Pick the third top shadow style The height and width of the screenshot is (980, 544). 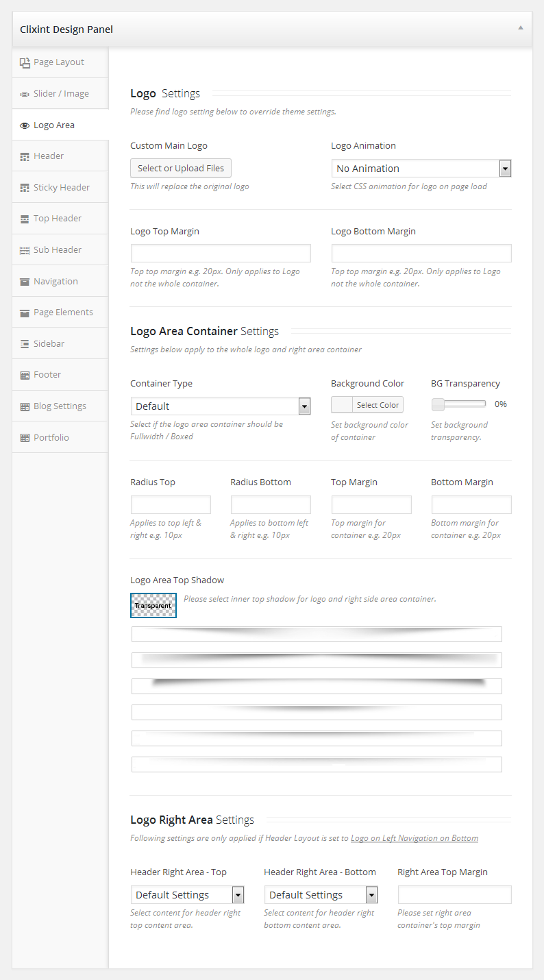[x=317, y=686]
